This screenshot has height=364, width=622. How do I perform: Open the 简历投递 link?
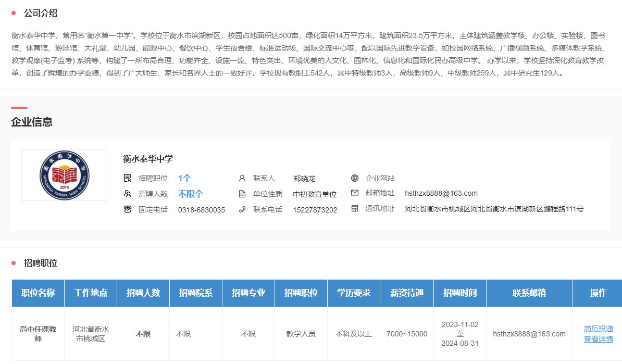(x=598, y=329)
